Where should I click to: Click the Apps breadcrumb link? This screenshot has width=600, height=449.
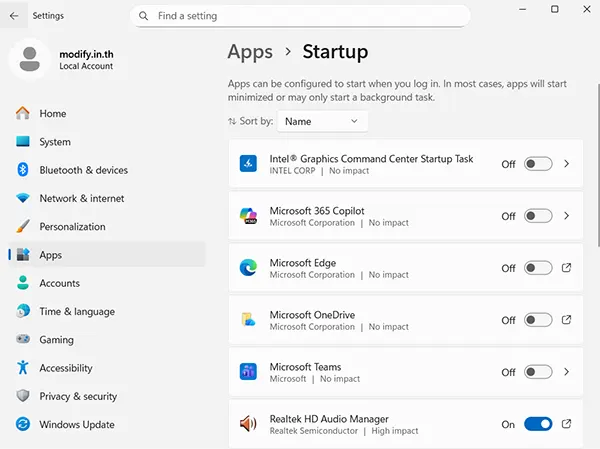[x=250, y=52]
